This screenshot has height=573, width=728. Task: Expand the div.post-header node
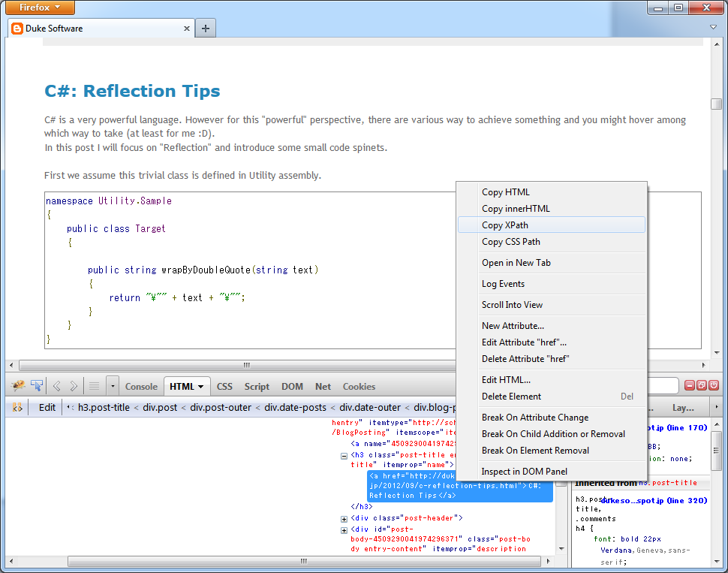pos(344,517)
